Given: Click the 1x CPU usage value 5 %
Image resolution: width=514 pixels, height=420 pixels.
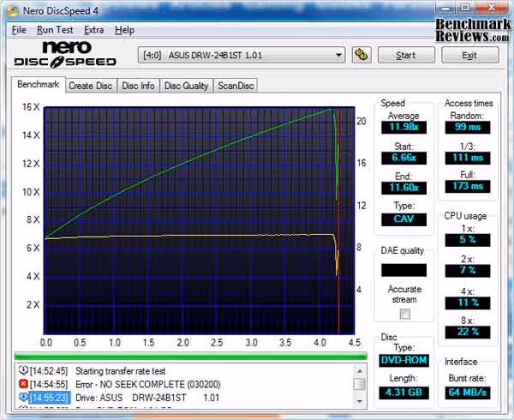Looking at the screenshot, I should coord(468,240).
